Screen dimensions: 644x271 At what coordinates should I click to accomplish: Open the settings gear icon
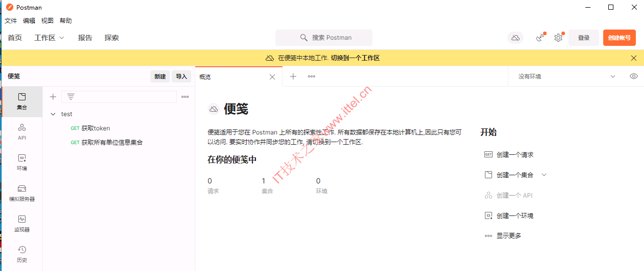pyautogui.click(x=558, y=38)
